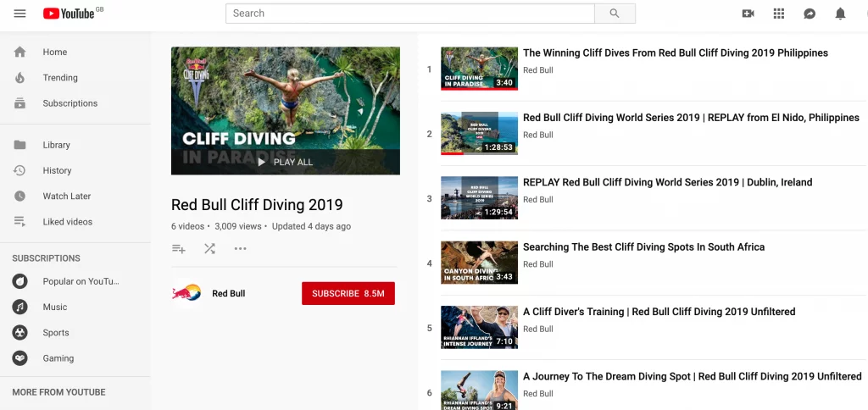Click the Liked videos icon
The height and width of the screenshot is (410, 868).
point(20,221)
